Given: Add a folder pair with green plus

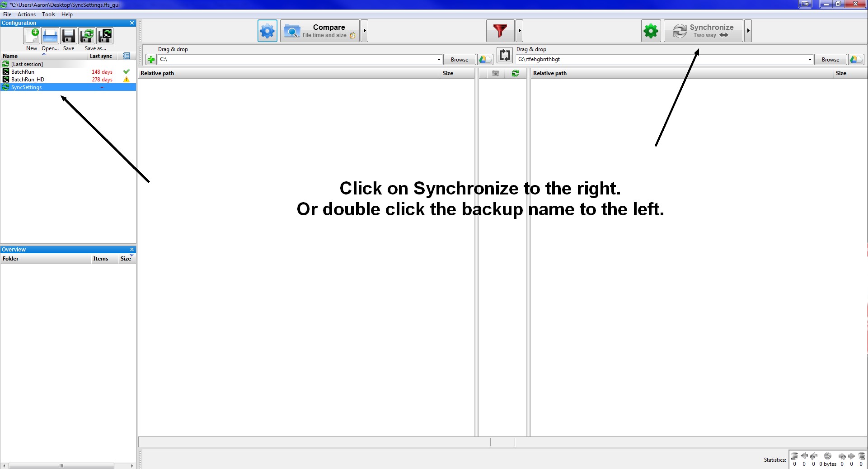Looking at the screenshot, I should click(151, 60).
